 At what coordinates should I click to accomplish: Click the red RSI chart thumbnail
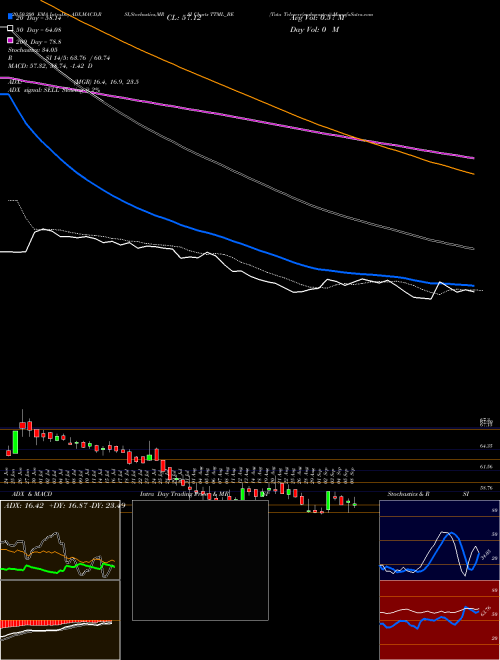[x=439, y=620]
